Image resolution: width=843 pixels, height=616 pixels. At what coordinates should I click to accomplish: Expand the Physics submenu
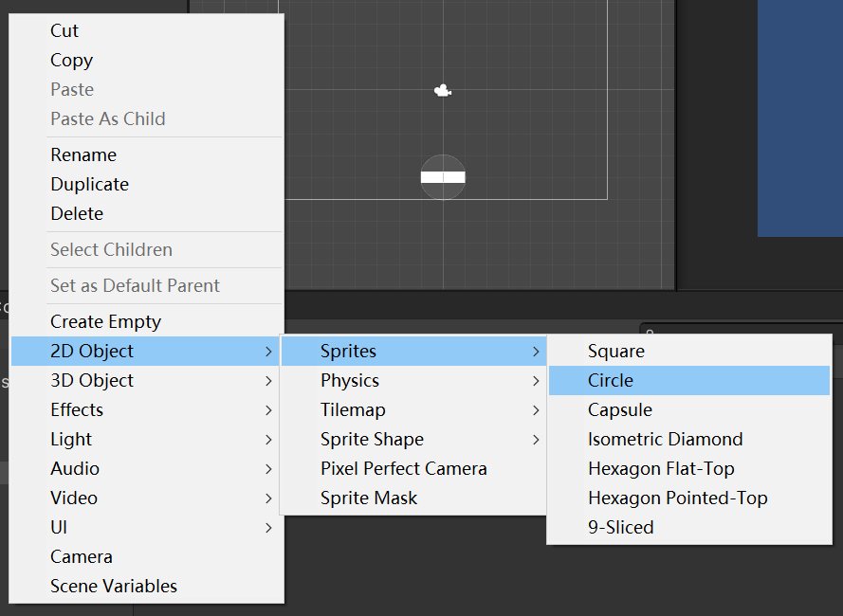[350, 381]
